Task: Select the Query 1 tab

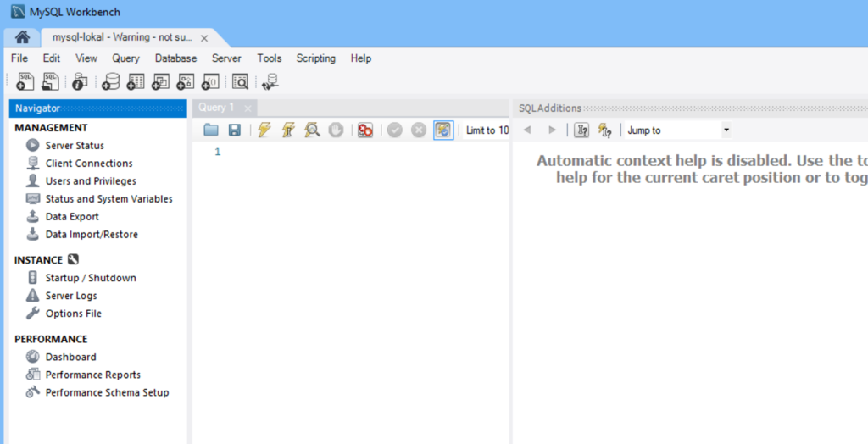Action: click(216, 108)
